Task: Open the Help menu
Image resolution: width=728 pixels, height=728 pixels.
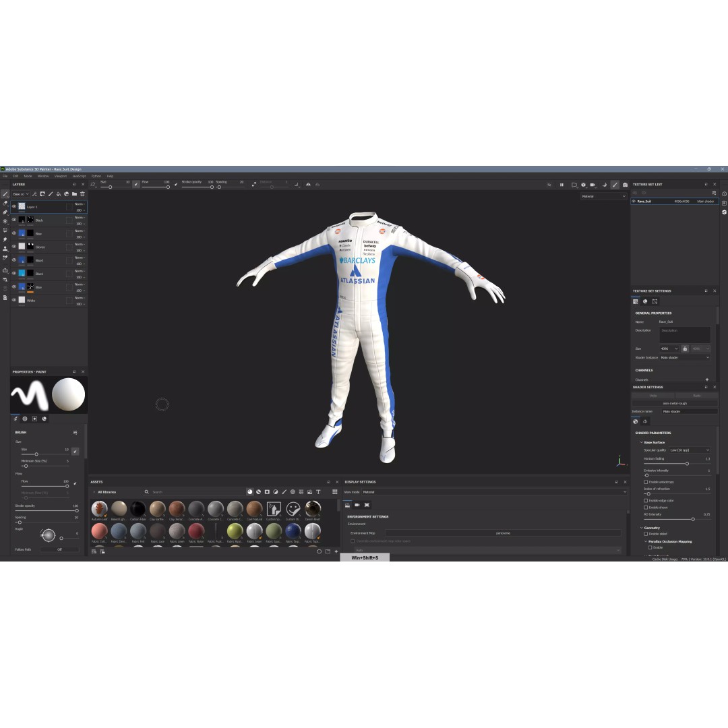Action: pos(110,177)
